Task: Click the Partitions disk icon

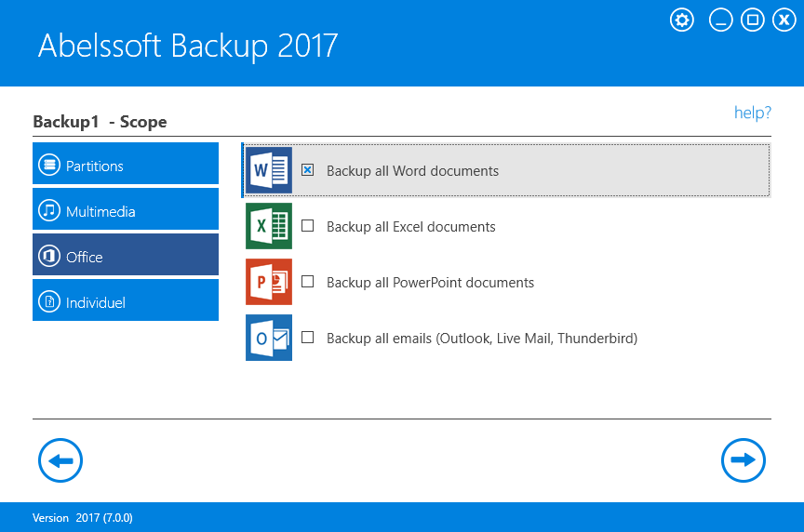Action: (48, 166)
